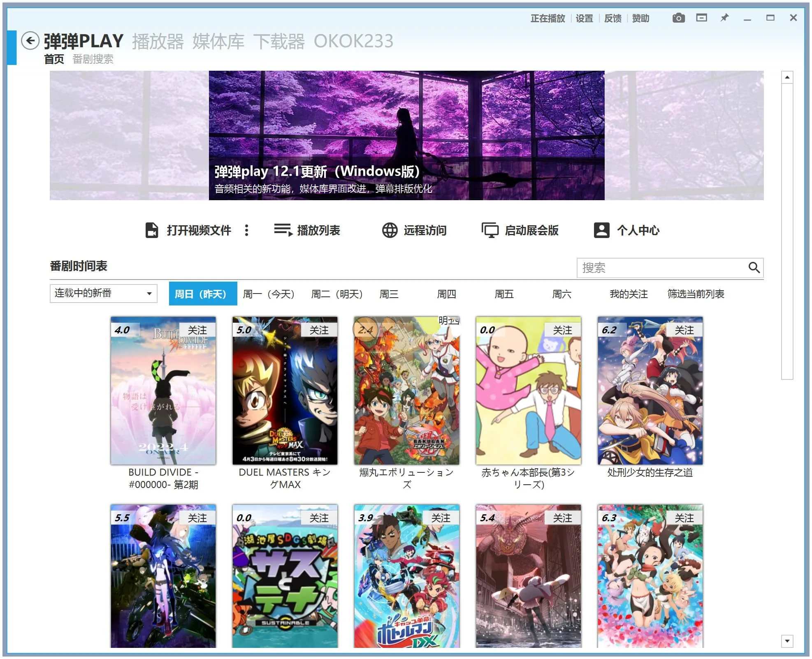Click the 反馈 feedback link

613,18
